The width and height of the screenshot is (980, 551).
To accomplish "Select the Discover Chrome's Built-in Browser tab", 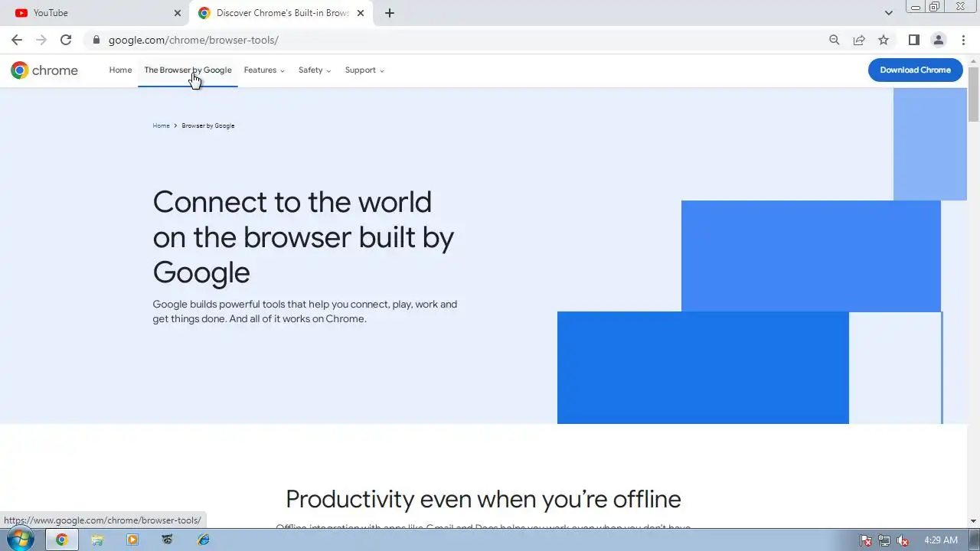I will point(282,13).
